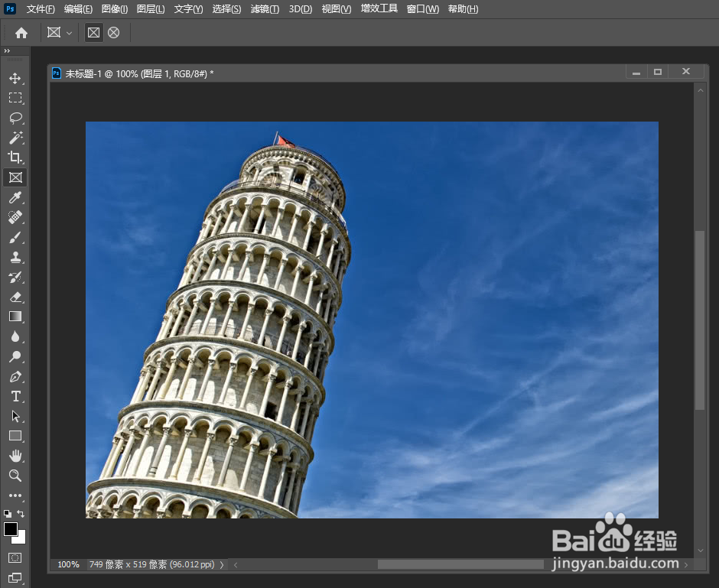Select the Gradient tool
719x588 pixels.
[15, 317]
